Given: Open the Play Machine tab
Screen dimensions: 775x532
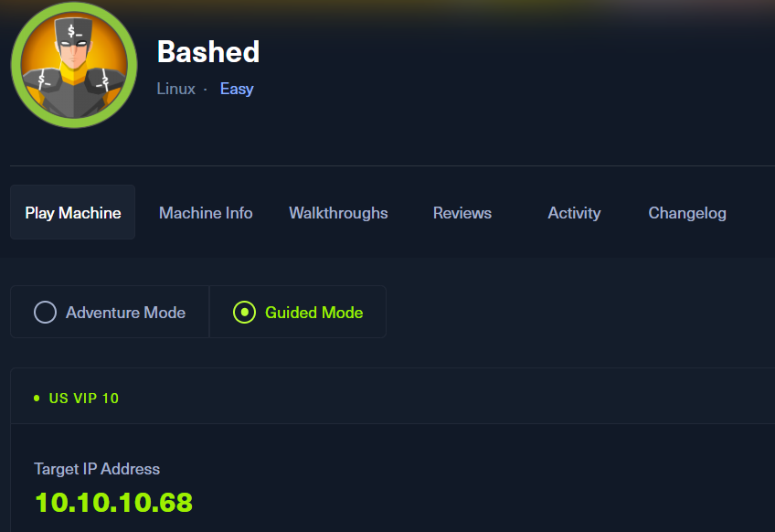Looking at the screenshot, I should point(73,213).
